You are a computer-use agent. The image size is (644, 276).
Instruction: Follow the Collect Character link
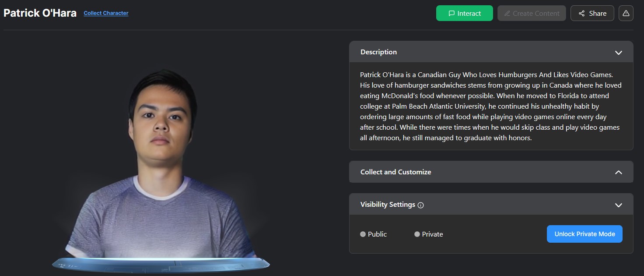tap(106, 13)
